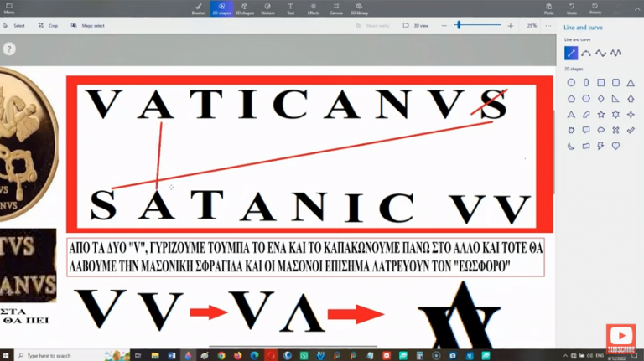
Task: Click the Undo button
Action: click(572, 8)
